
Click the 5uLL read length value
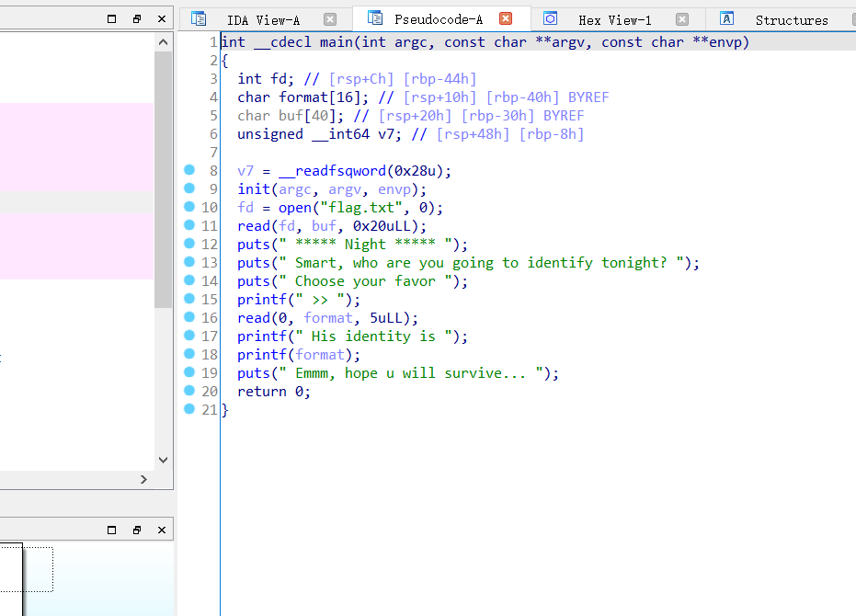pyautogui.click(x=386, y=318)
